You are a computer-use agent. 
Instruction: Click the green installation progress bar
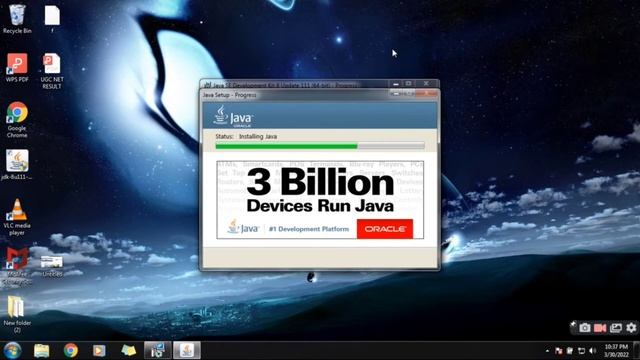tap(320, 146)
